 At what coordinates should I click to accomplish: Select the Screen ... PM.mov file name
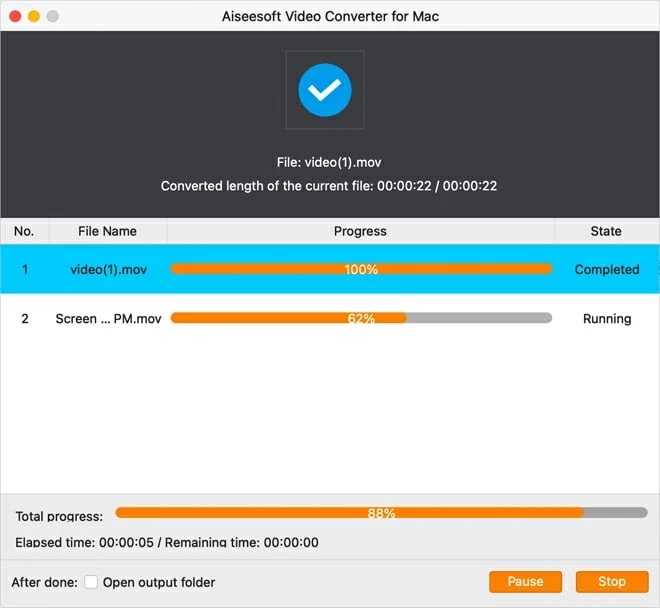coord(108,319)
